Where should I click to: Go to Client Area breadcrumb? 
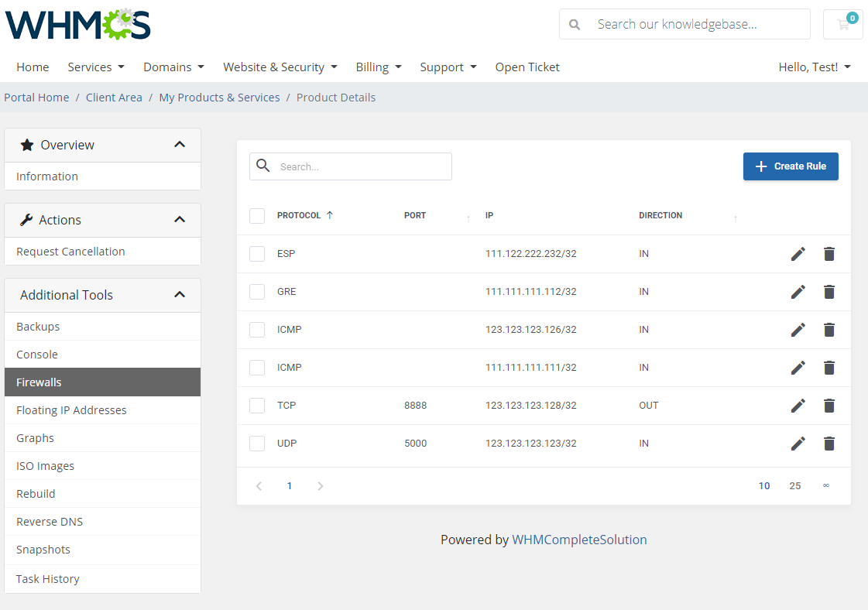pos(114,98)
